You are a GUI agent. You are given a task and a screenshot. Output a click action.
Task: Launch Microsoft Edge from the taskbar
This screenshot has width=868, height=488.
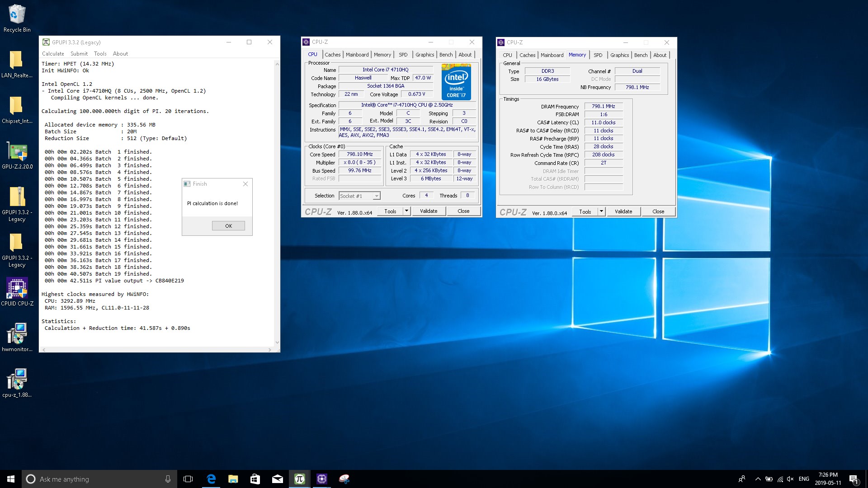[x=211, y=479]
